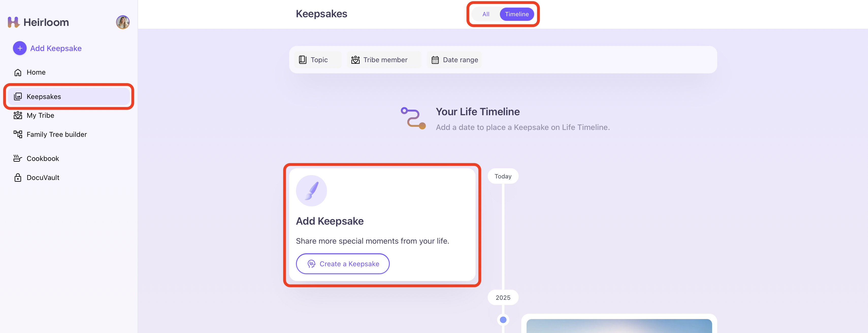Screen dimensions: 868x333
Task: Open the Date range filter
Action: click(x=454, y=60)
